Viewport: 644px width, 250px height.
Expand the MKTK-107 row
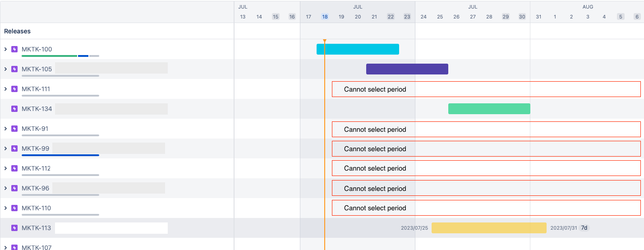5,247
